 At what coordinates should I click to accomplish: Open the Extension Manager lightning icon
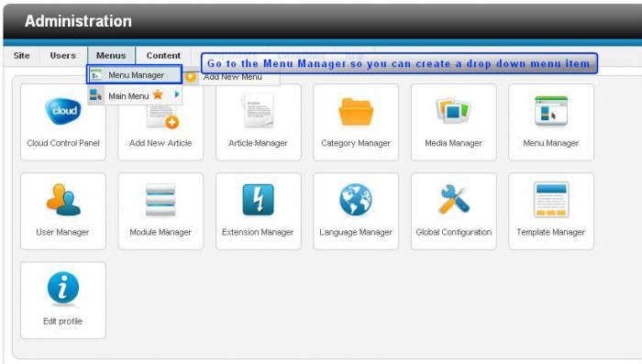258,199
